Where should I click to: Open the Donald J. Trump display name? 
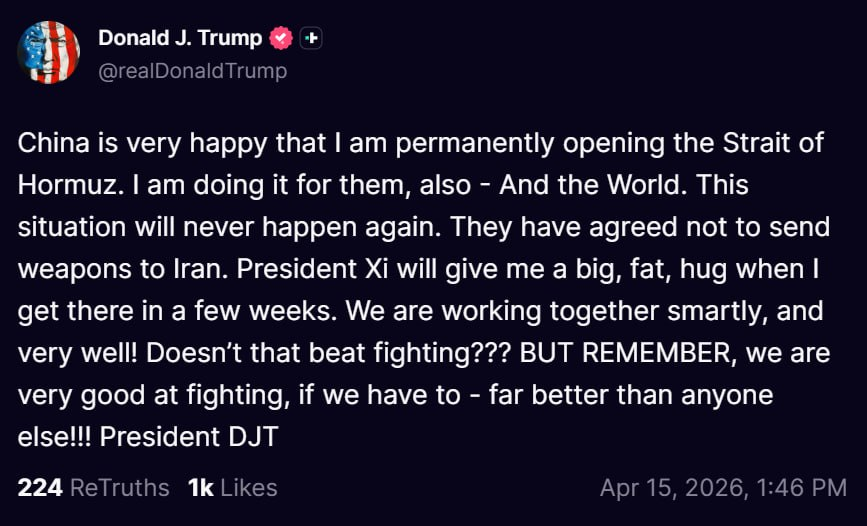coord(180,39)
